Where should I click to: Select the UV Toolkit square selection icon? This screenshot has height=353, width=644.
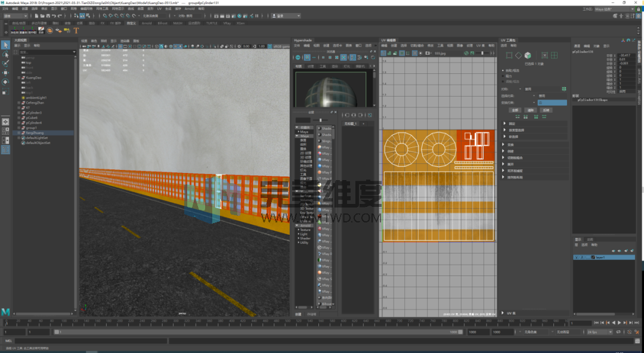click(x=509, y=55)
